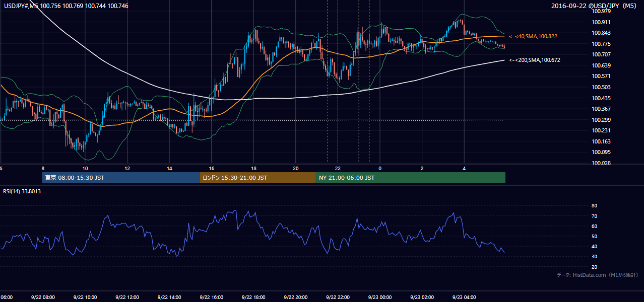
Task: Select the ロンドン 15:30-21:00 JST session bar
Action: 258,178
